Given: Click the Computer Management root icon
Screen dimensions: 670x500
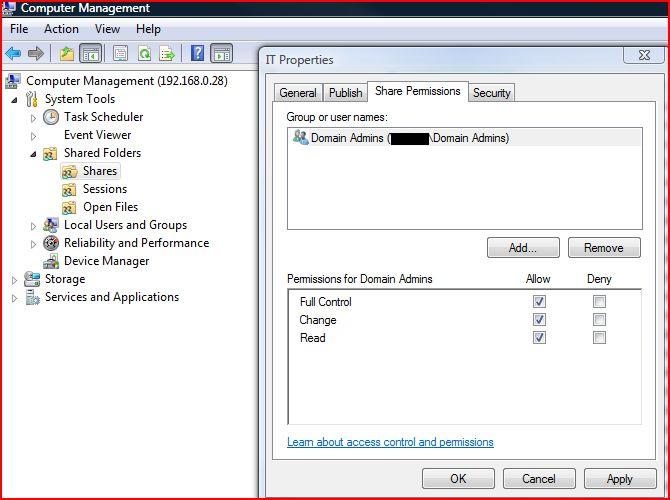Looking at the screenshot, I should point(13,81).
